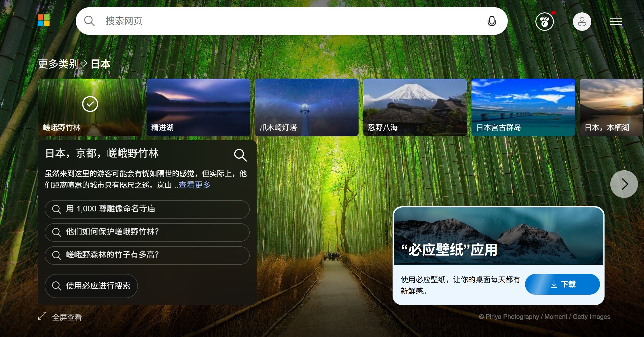Pick the 忍野八海 Mount Fuji thumbnail
Image resolution: width=644 pixels, height=337 pixels.
tap(415, 107)
